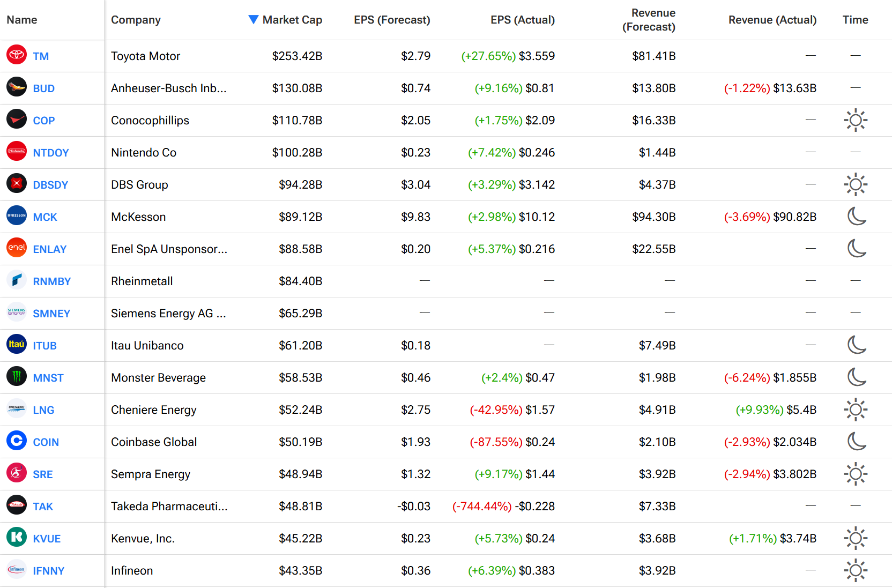Click the sun time icon in Infineon row
This screenshot has width=892, height=588.
pos(856,570)
